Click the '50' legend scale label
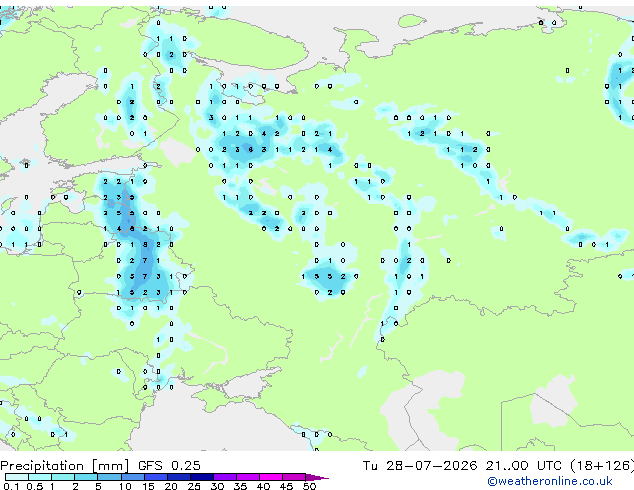 (x=309, y=486)
